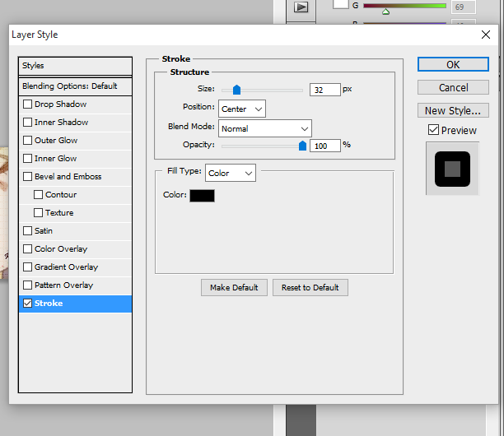This screenshot has height=436, width=504.
Task: Click the stroke Size input field
Action: click(324, 90)
